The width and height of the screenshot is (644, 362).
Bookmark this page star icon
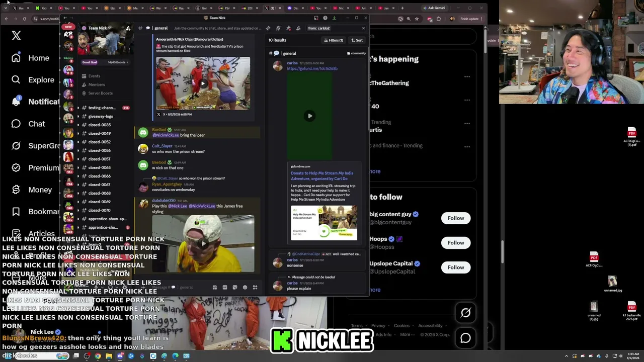point(417,19)
